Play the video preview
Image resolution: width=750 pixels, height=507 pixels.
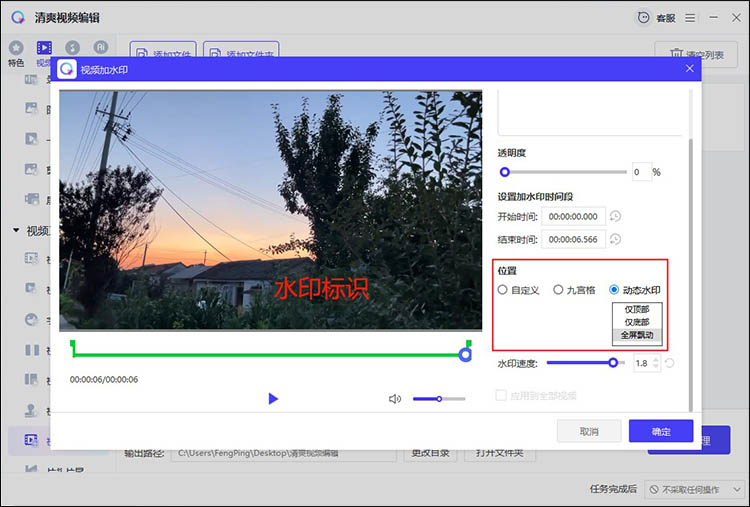(x=273, y=398)
